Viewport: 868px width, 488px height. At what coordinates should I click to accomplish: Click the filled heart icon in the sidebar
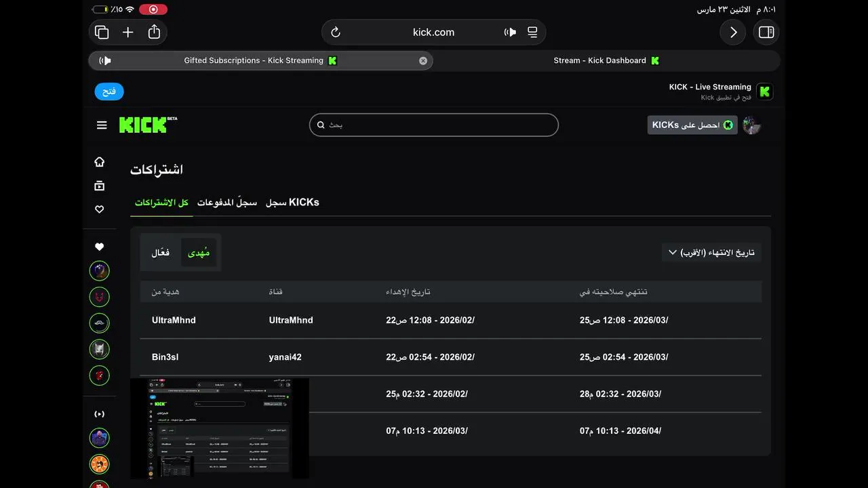click(x=100, y=247)
